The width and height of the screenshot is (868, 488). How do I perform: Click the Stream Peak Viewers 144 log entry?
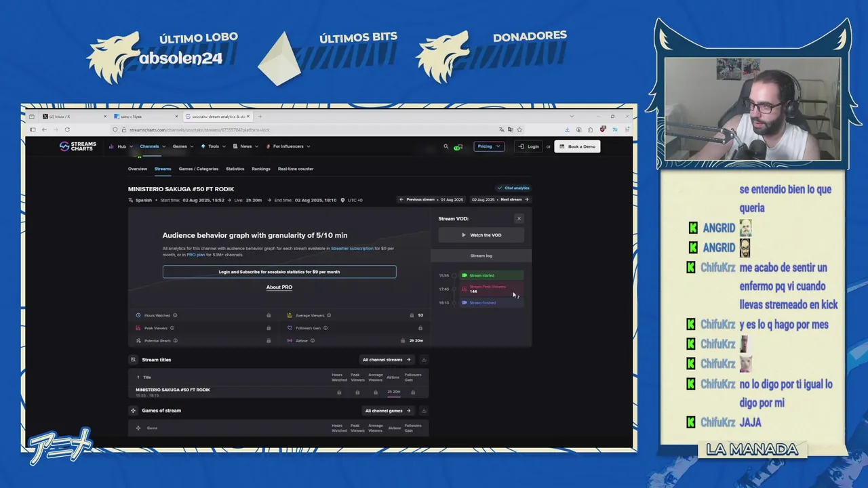click(x=492, y=289)
